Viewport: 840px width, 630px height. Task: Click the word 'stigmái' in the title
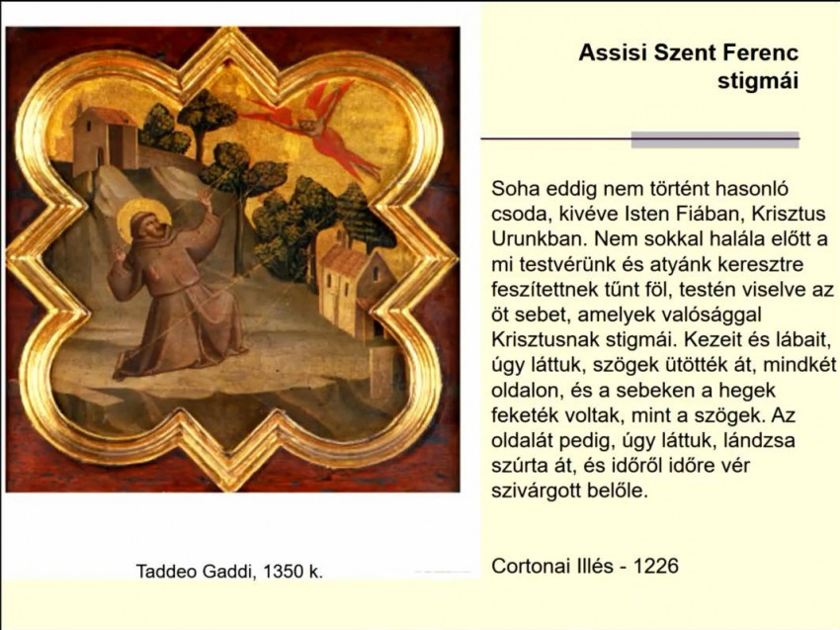coord(757,80)
